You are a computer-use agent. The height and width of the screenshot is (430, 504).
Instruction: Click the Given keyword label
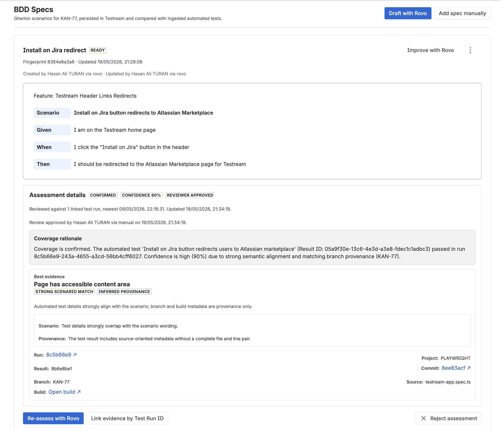[x=52, y=130]
